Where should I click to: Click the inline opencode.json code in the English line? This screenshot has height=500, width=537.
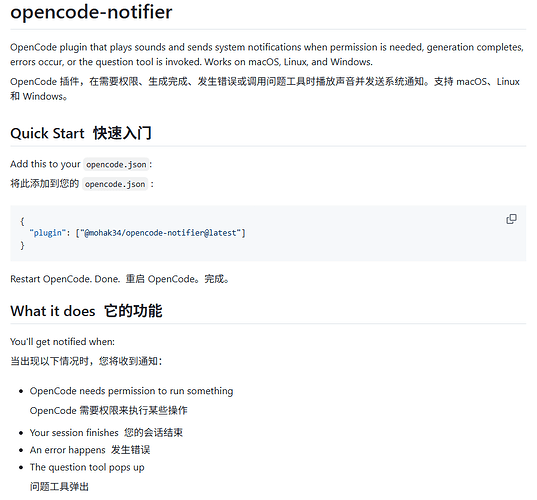pos(116,165)
